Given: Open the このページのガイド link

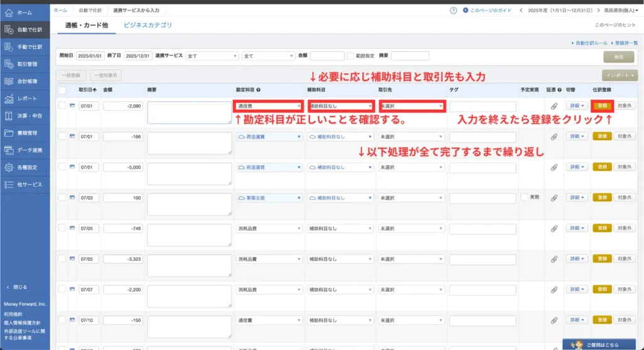Looking at the screenshot, I should [487, 10].
